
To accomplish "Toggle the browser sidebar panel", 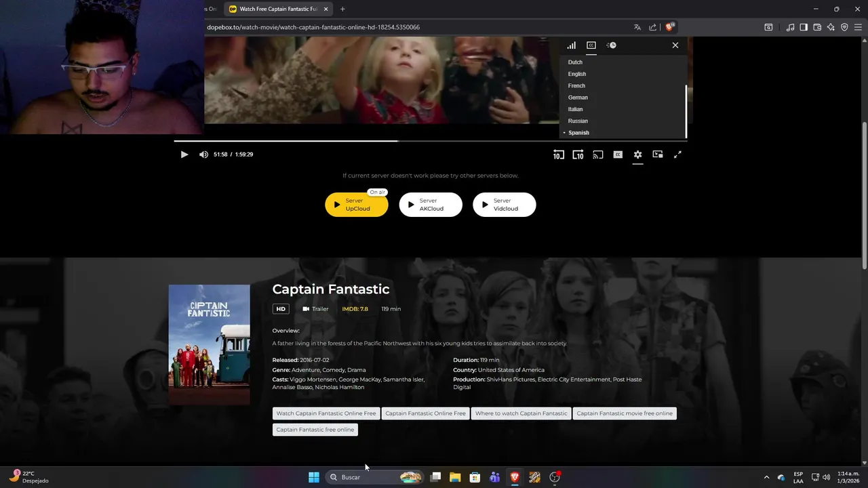I will click(x=804, y=27).
